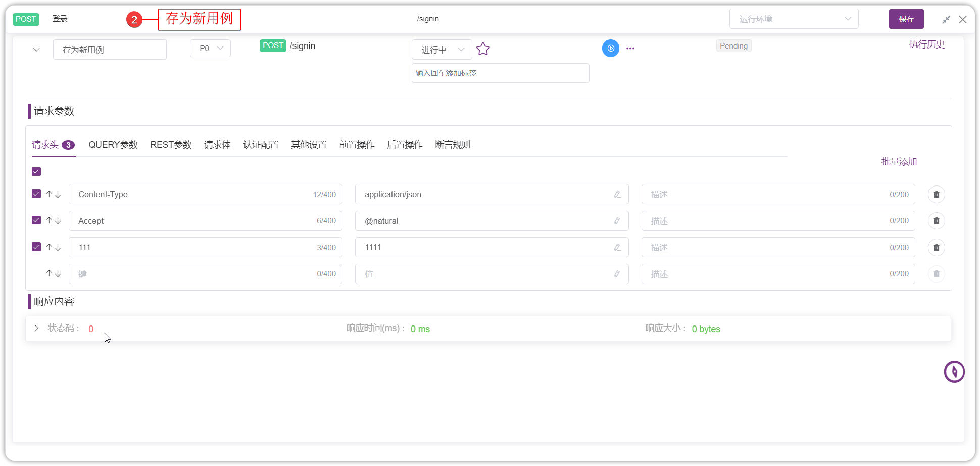Click the empty 键 key input field
This screenshot has height=466, width=980.
(206, 274)
